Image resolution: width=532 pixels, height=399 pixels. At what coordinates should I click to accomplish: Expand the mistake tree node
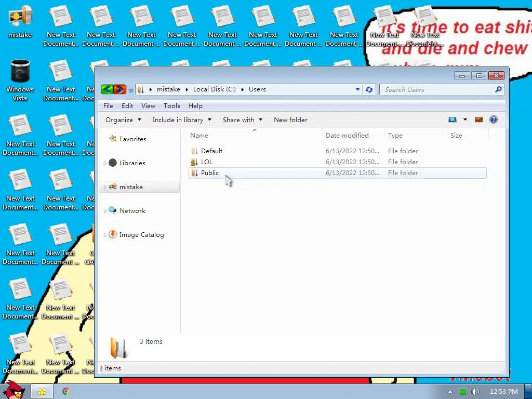[105, 187]
